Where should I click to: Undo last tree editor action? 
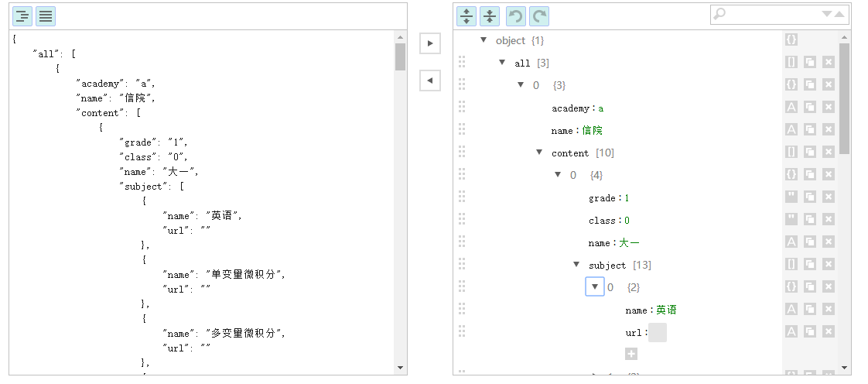(x=516, y=16)
